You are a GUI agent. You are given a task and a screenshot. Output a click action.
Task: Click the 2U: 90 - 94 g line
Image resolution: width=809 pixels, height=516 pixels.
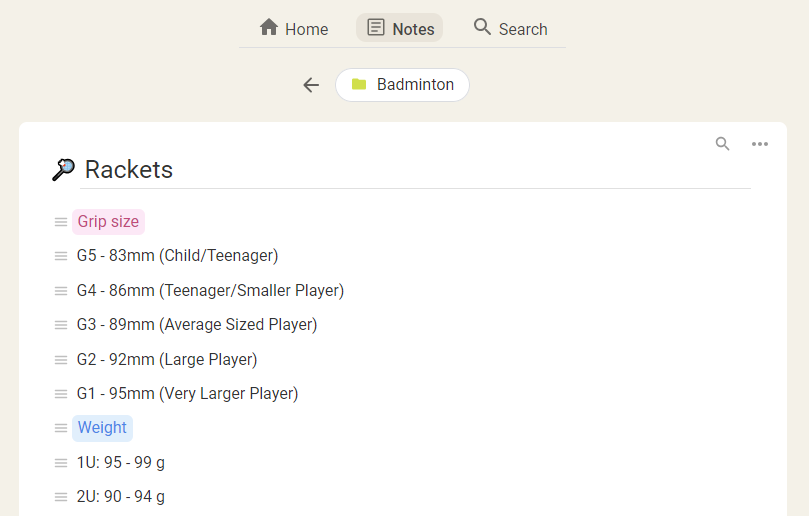tap(121, 497)
